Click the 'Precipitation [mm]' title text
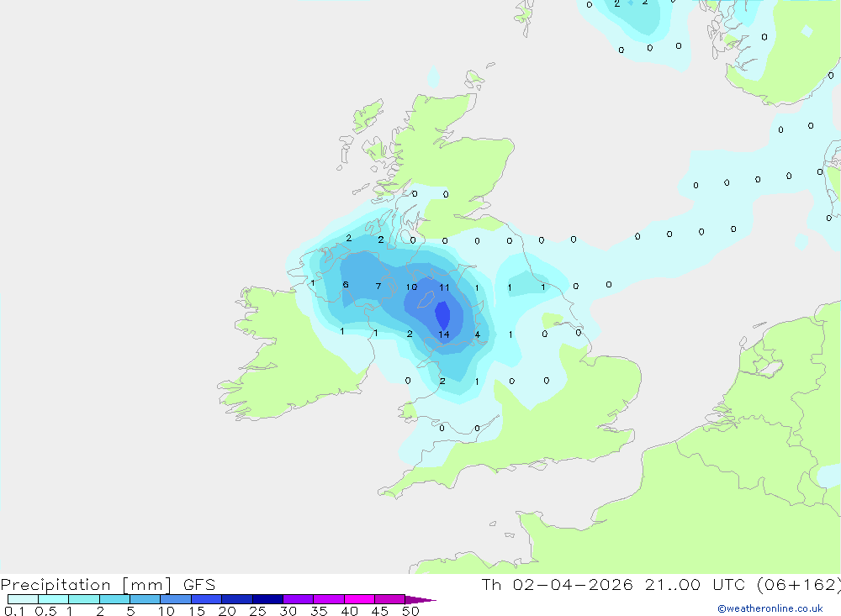 tap(86, 585)
